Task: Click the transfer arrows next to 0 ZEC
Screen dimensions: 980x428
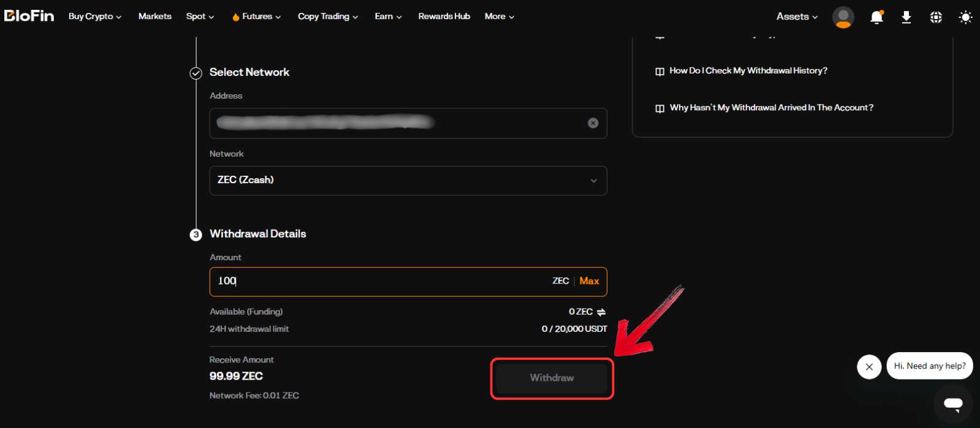Action: pos(601,312)
